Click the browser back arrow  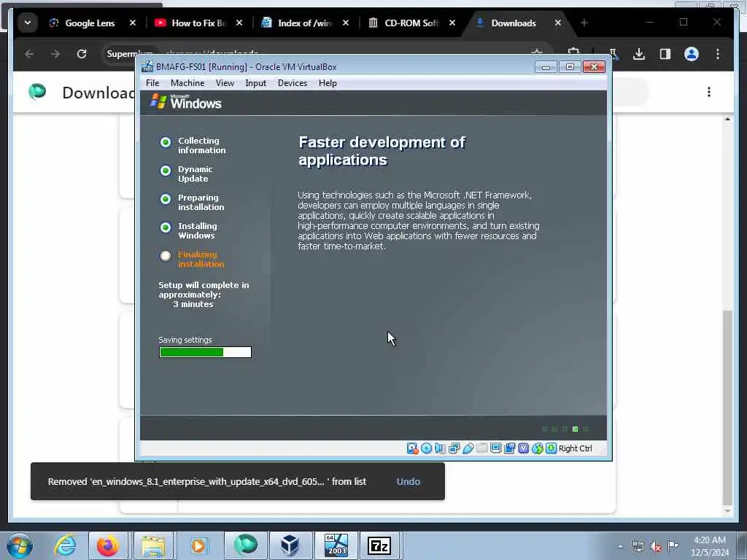(x=29, y=54)
